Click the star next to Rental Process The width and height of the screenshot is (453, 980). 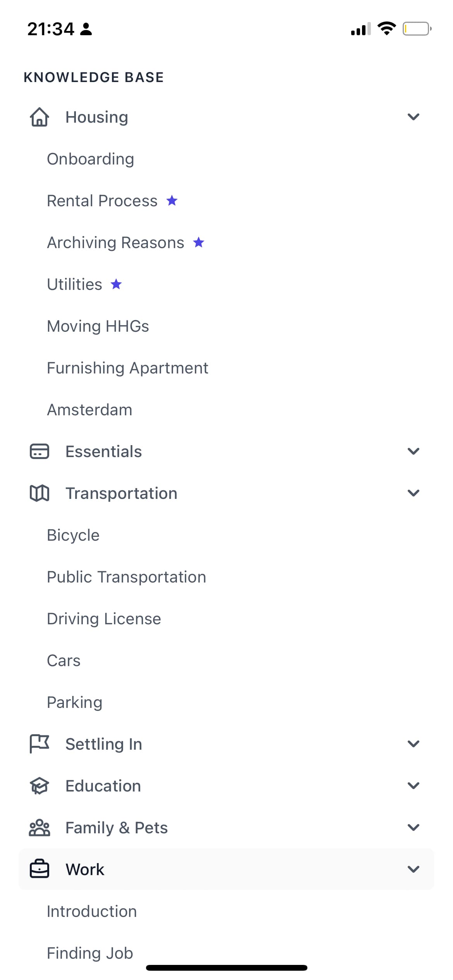172,200
